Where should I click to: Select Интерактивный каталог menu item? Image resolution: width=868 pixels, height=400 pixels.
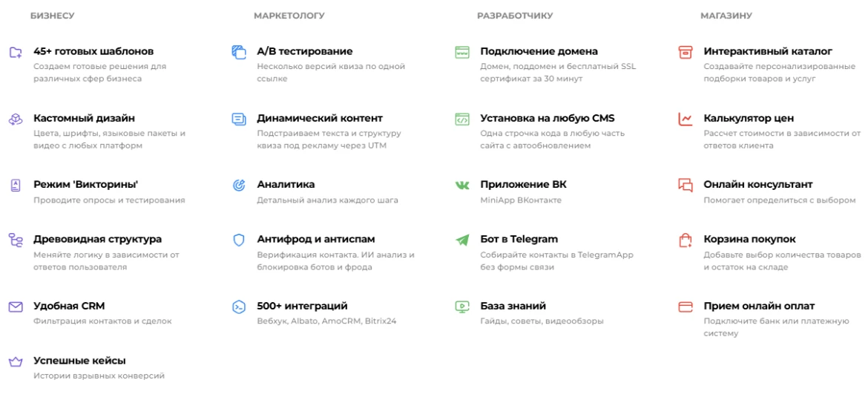767,51
